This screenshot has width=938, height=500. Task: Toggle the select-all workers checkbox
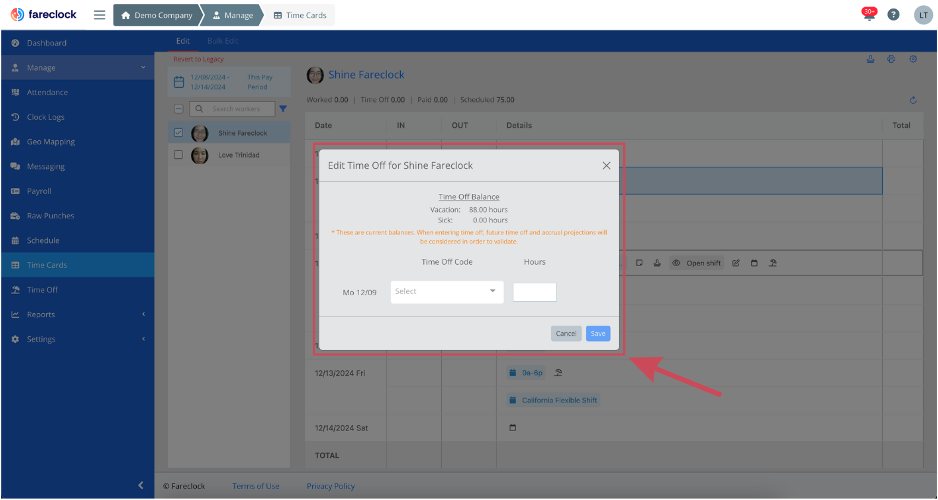pos(178,109)
